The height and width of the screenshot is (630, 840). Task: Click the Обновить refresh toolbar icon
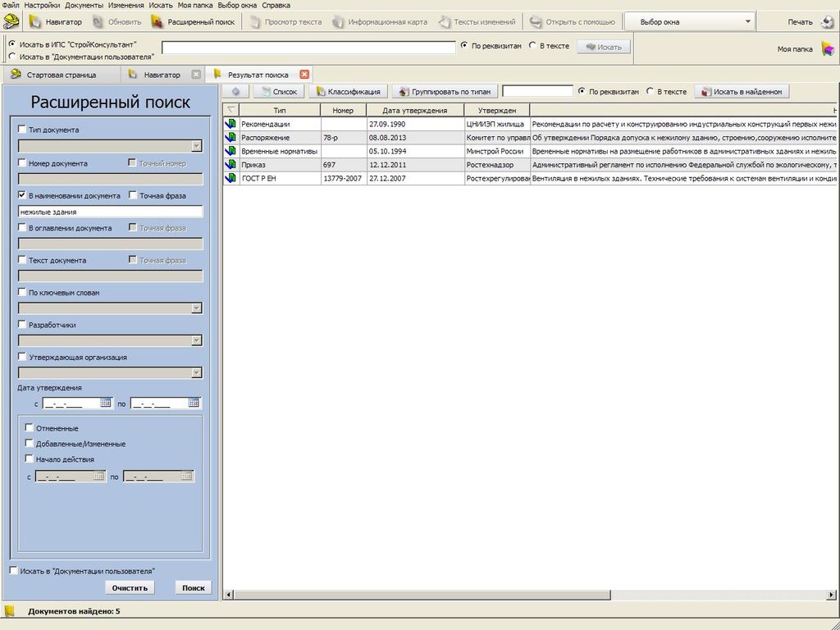(x=98, y=22)
